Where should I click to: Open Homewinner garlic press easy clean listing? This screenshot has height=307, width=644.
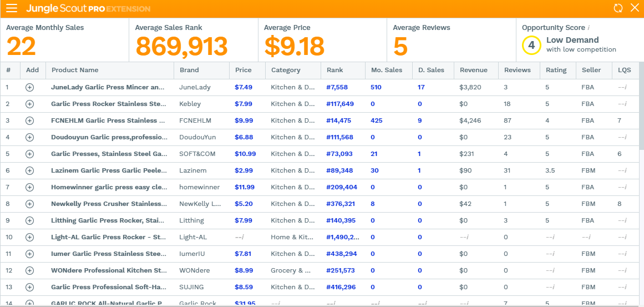109,187
